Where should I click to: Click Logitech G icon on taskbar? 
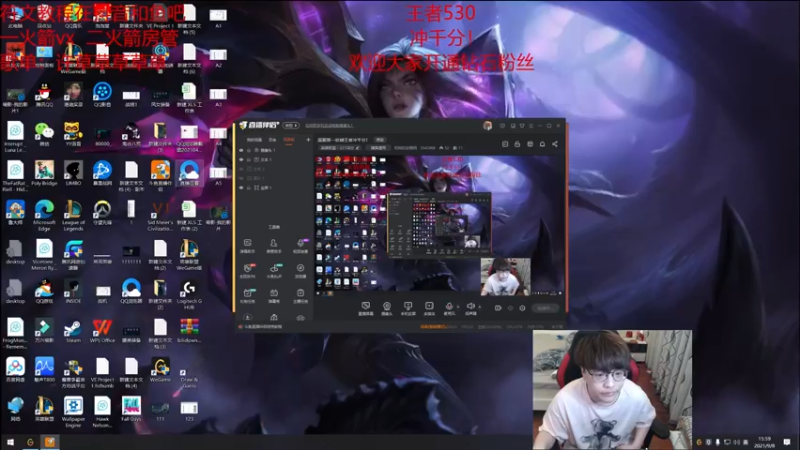[30, 442]
